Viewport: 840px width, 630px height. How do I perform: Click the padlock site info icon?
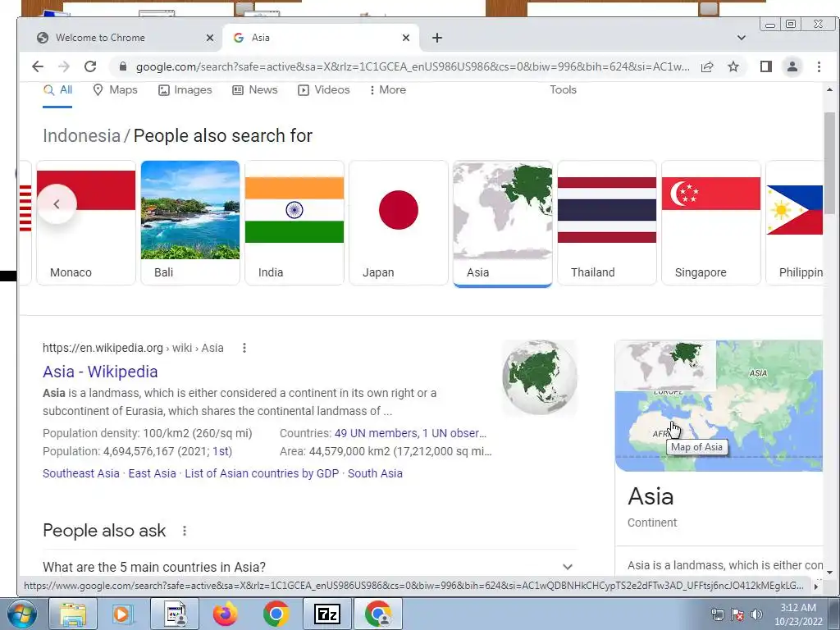coord(123,66)
